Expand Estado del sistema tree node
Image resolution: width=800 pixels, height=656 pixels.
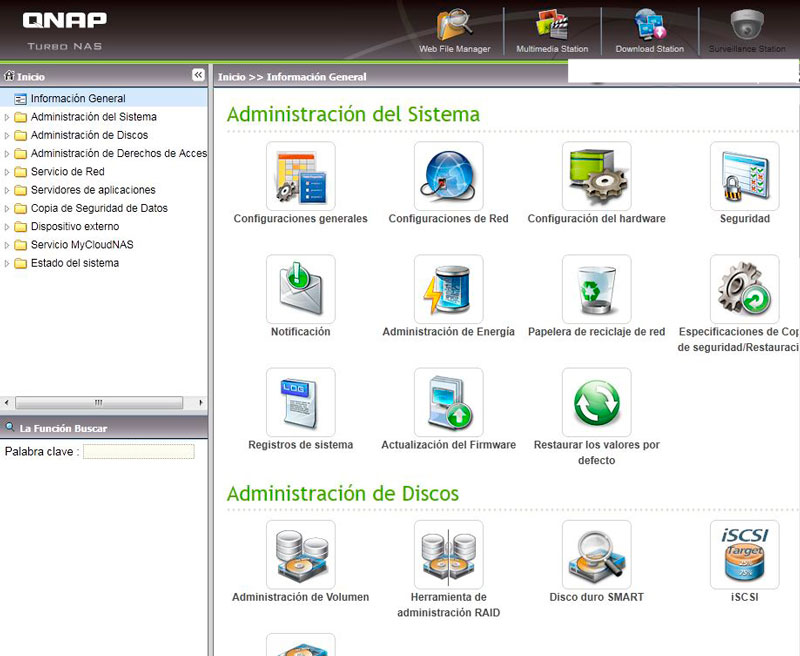pyautogui.click(x=8, y=264)
